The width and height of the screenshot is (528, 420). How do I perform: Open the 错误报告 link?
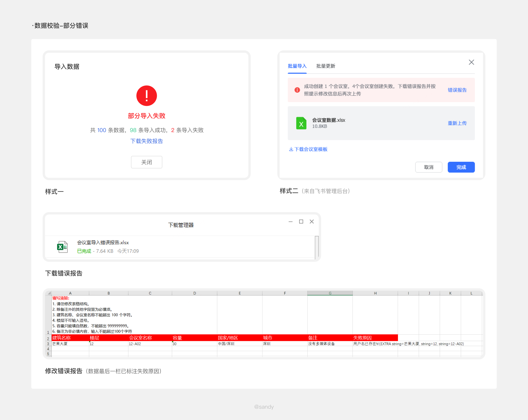(x=457, y=90)
